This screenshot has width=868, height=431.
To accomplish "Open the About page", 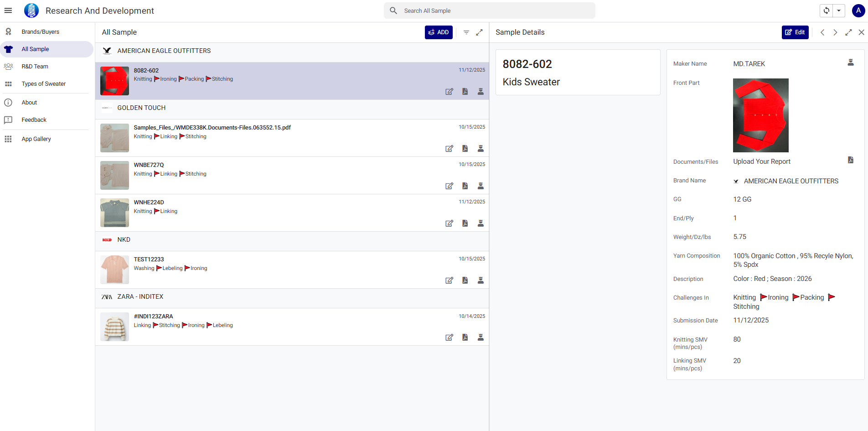I will pos(46,103).
